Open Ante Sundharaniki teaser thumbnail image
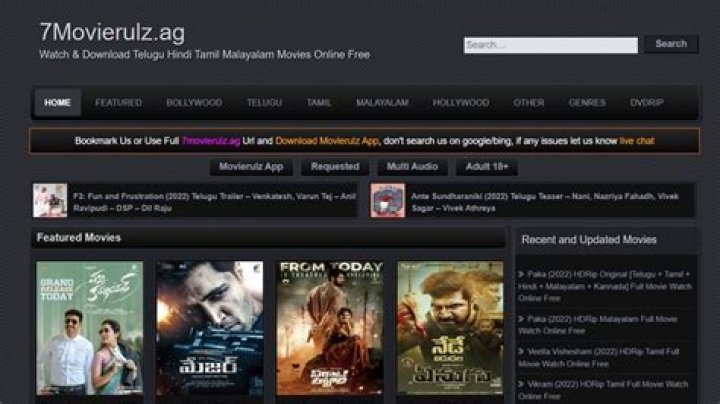720x404 pixels. click(387, 200)
